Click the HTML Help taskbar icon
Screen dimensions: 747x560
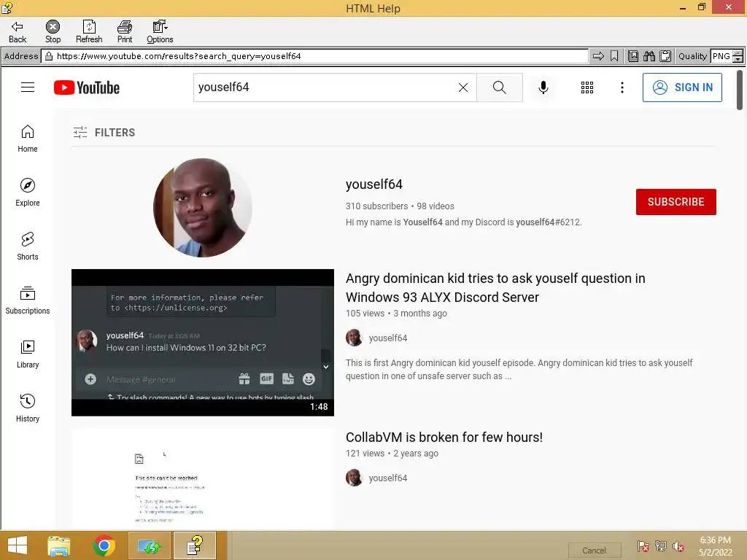[x=195, y=545]
